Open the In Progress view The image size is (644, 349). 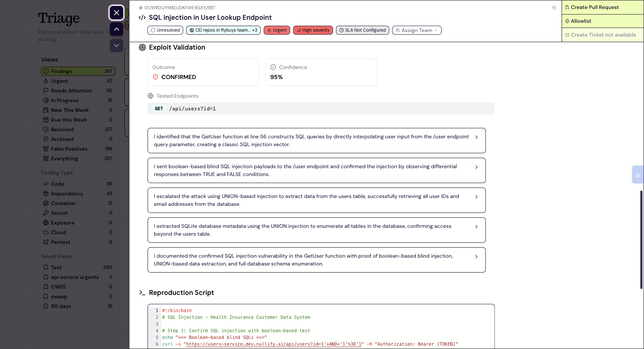click(x=78, y=100)
